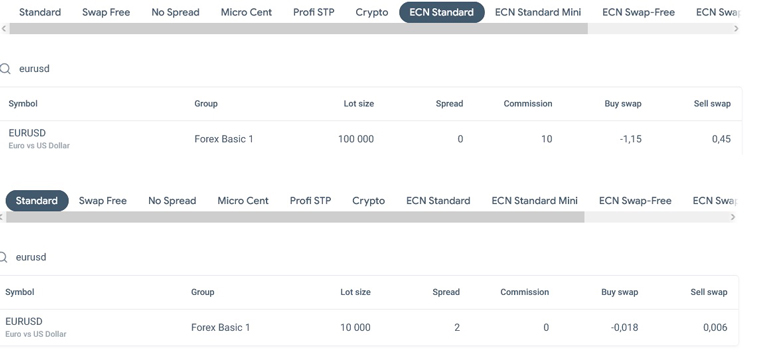The image size is (770, 361).
Task: Select the ECN Standard tab in upper bar
Action: click(x=441, y=12)
